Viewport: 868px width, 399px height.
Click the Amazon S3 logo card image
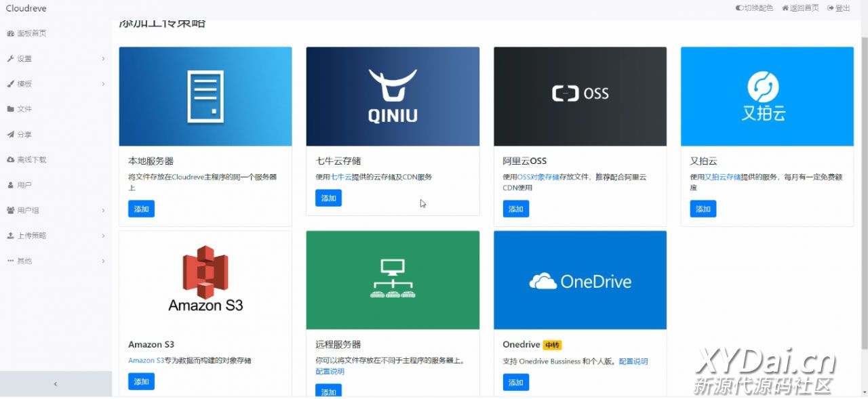tap(205, 280)
